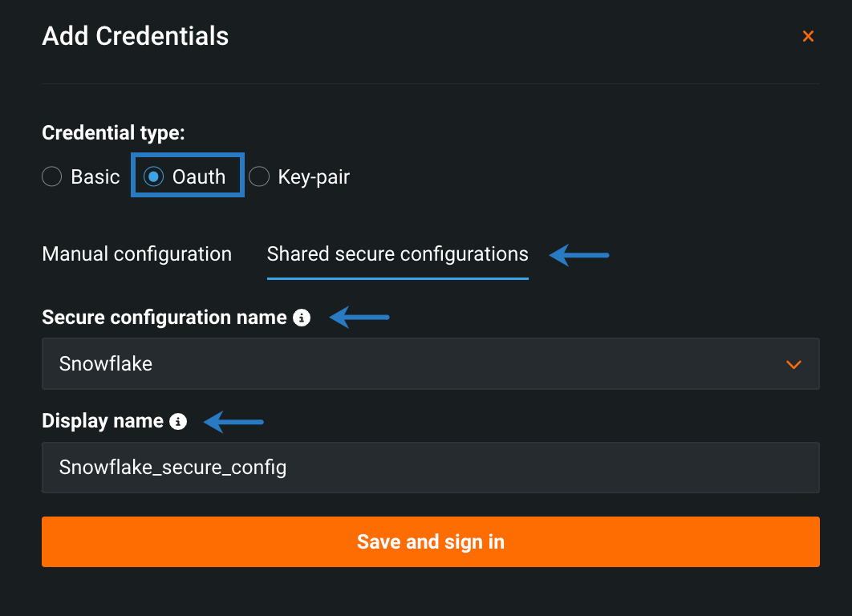Open the Shared secure configurations tab
The height and width of the screenshot is (616, 852).
[x=397, y=255]
